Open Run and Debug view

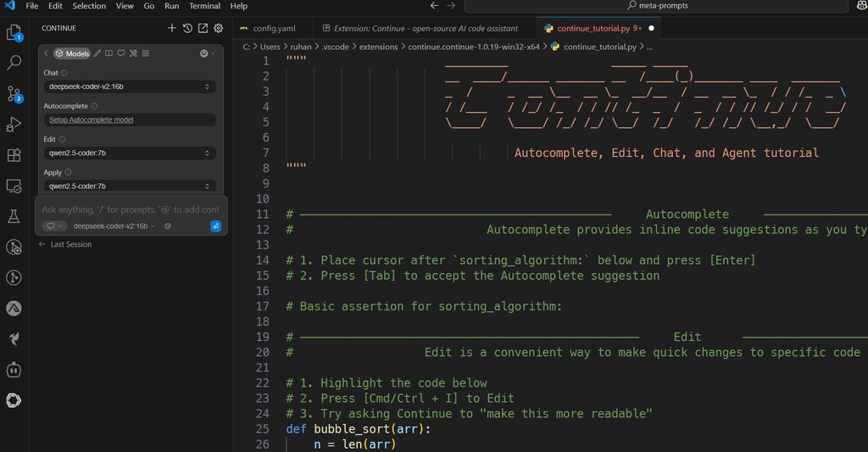(14, 125)
